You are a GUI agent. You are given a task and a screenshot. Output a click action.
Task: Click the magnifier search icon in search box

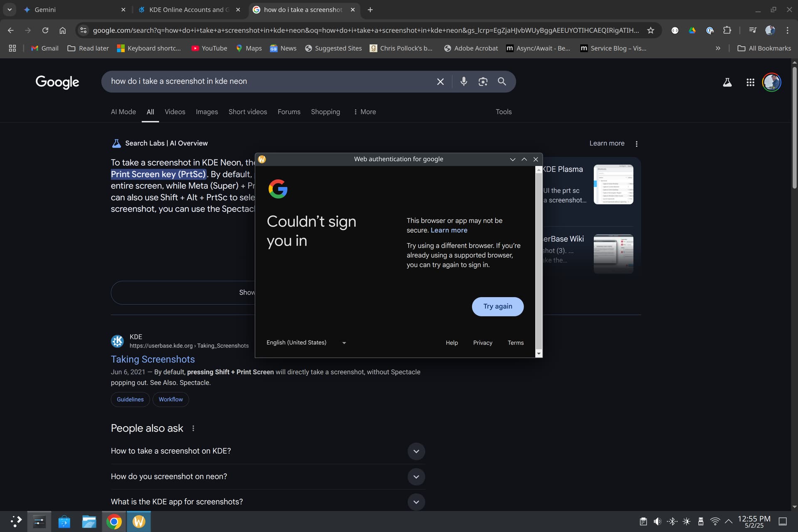tap(502, 81)
